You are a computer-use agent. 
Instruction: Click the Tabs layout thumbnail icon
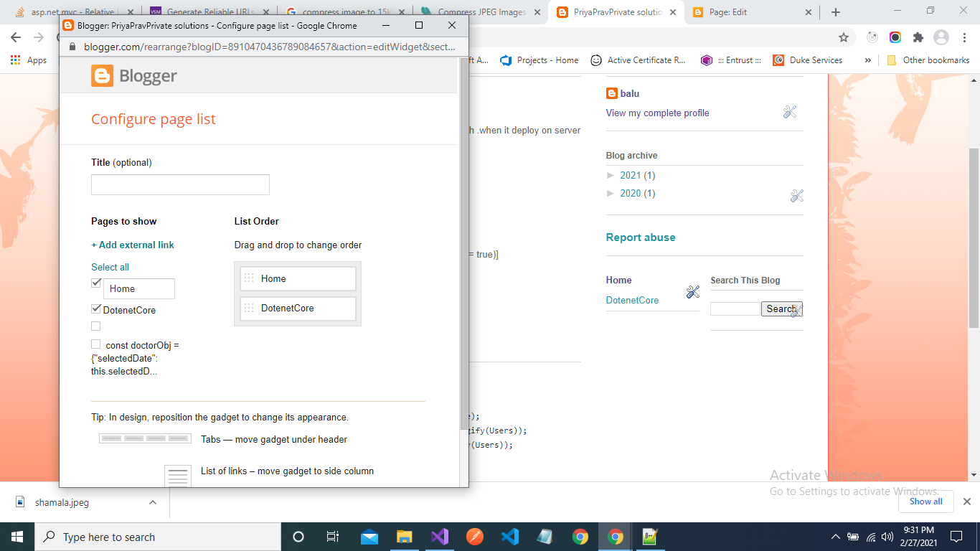pos(145,438)
